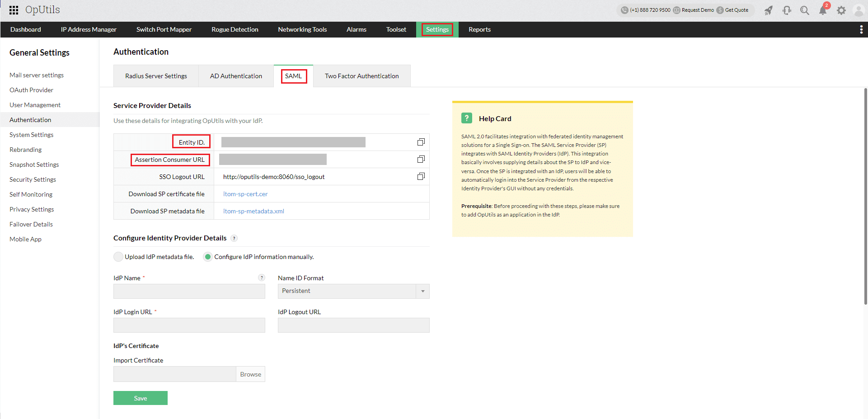Open Switch Port Mapper menu

(x=164, y=29)
